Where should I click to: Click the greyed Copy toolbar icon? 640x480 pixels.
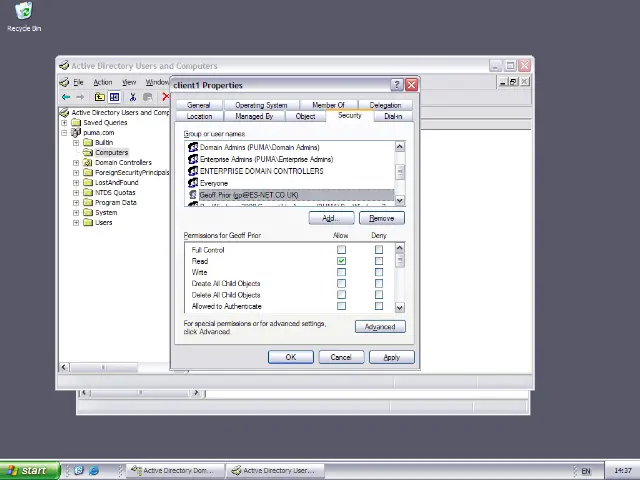(148, 97)
